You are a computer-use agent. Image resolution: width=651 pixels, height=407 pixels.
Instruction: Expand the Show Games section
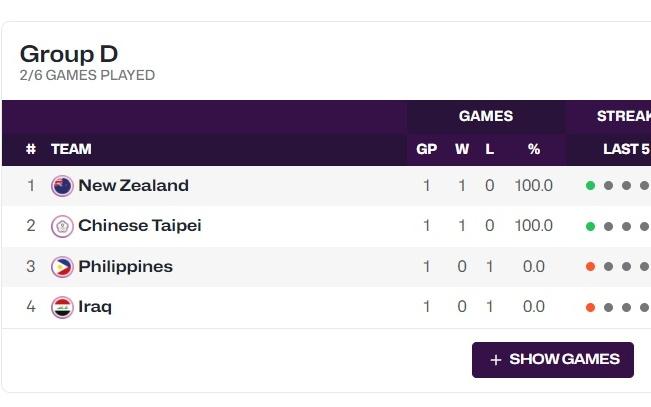[x=553, y=360]
